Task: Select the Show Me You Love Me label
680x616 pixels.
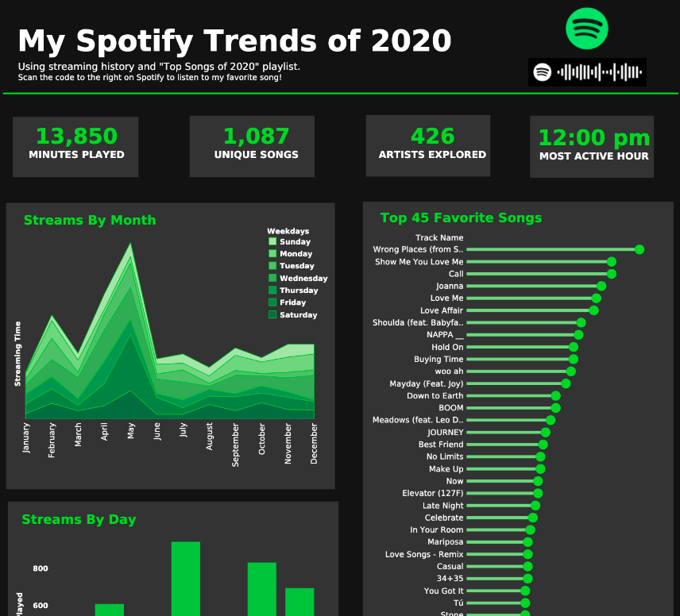Action: click(419, 262)
